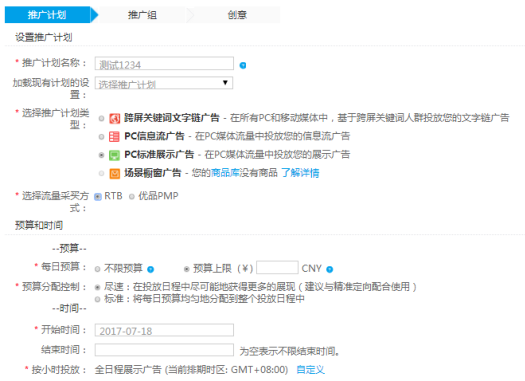Click the 为空表示不限结束时间 hint text
Image resolution: width=525 pixels, height=381 pixels.
pyautogui.click(x=290, y=352)
